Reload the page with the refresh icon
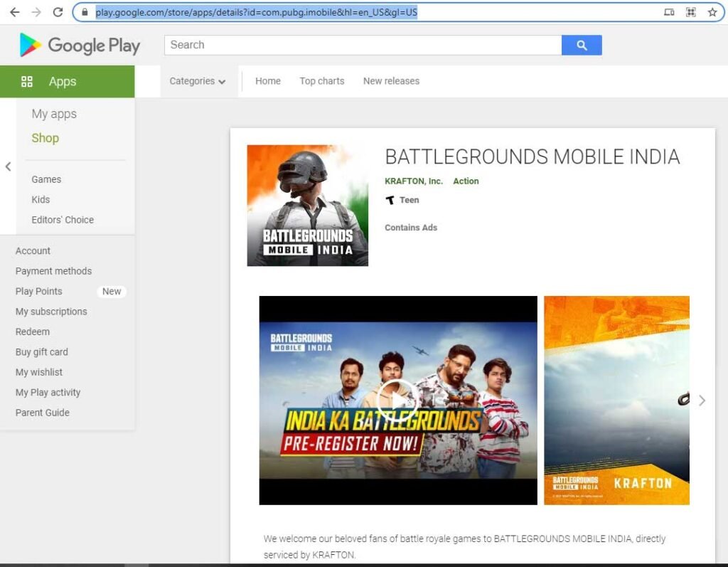 tap(58, 12)
